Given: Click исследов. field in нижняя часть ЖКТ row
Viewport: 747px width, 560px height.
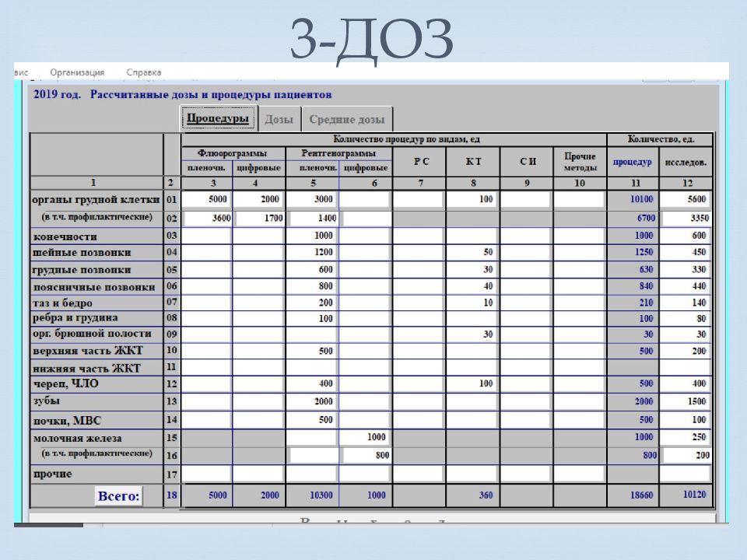Looking at the screenshot, I should (686, 366).
